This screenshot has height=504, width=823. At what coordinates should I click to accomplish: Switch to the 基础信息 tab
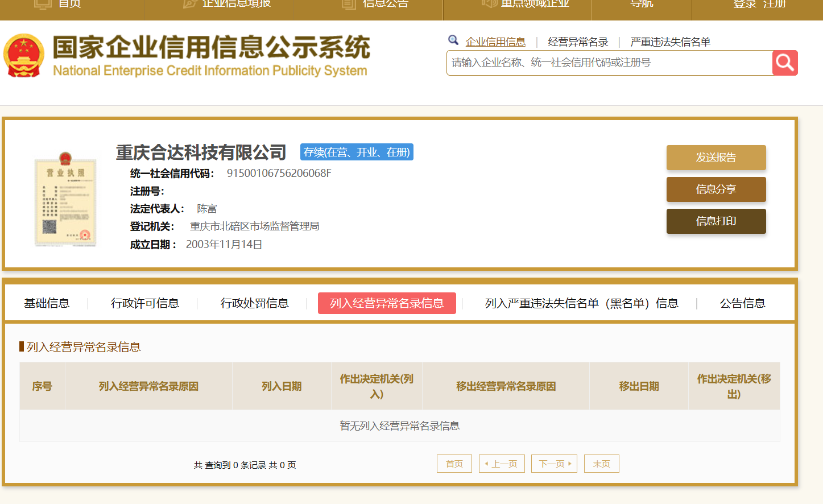[x=47, y=303]
